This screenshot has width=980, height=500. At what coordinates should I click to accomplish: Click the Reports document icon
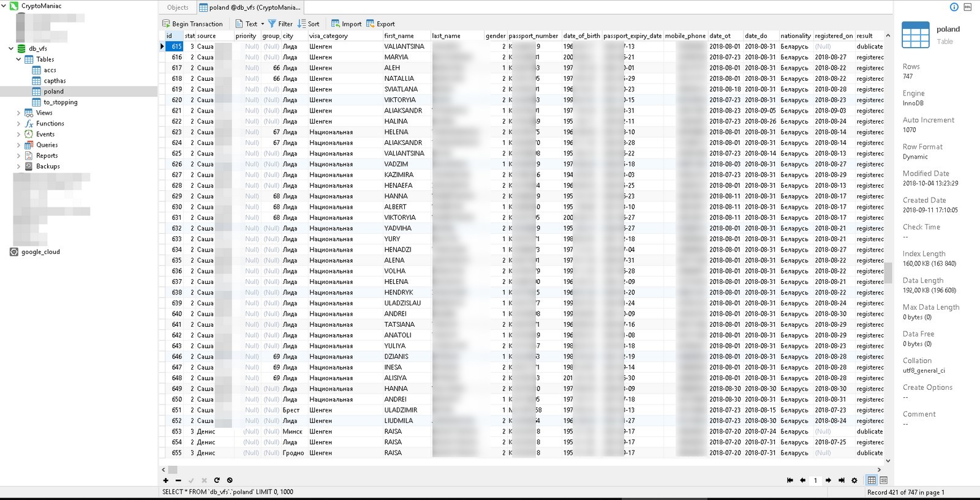(x=29, y=155)
